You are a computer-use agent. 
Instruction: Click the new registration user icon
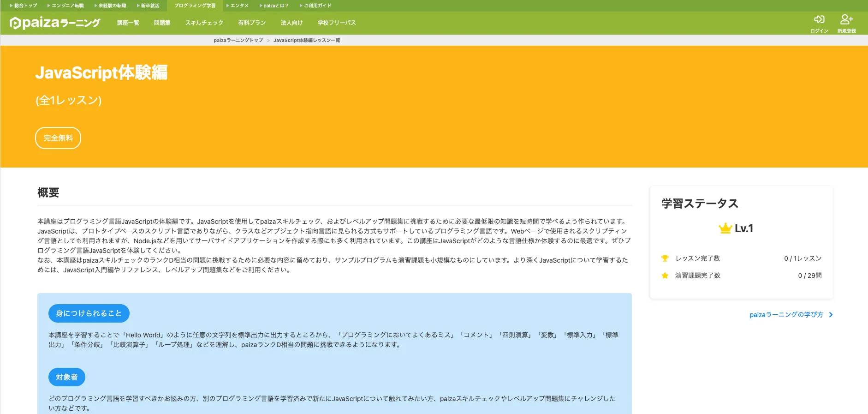(846, 19)
